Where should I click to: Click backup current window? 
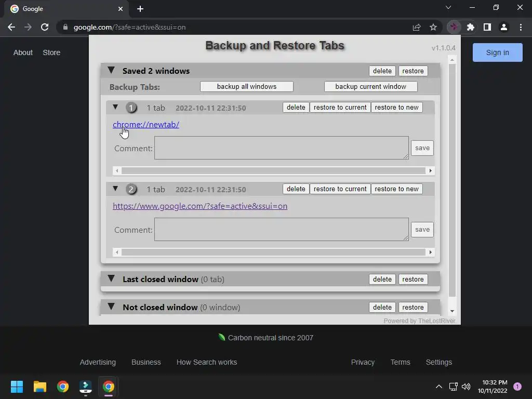370,87
